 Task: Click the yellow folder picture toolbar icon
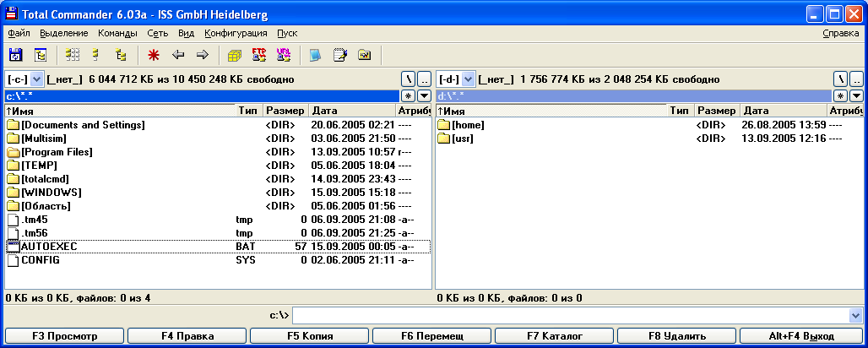coord(364,55)
